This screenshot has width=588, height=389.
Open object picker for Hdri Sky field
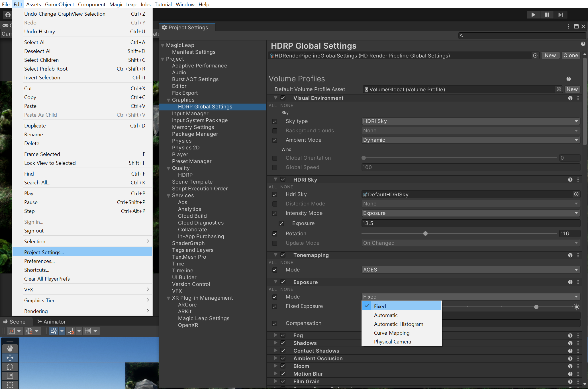576,194
